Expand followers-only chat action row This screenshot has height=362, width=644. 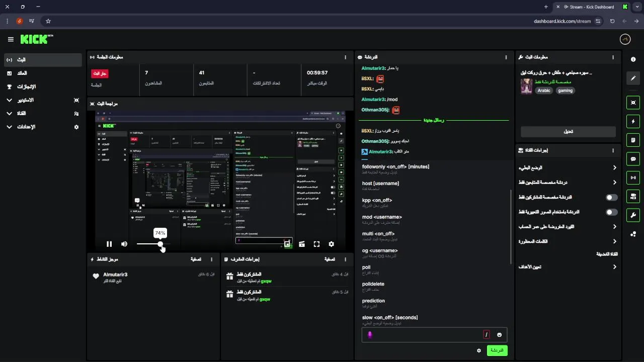point(568,183)
